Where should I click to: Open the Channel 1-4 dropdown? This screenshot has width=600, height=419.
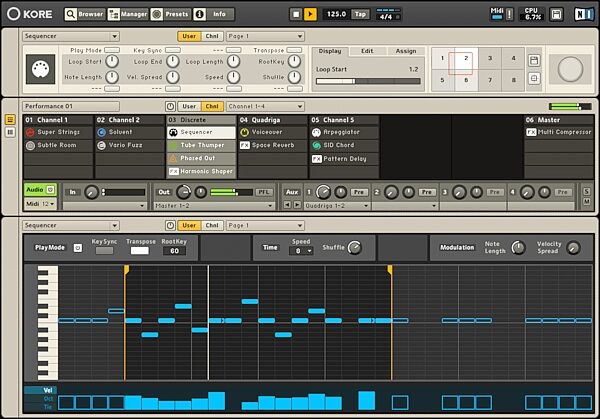pyautogui.click(x=265, y=106)
